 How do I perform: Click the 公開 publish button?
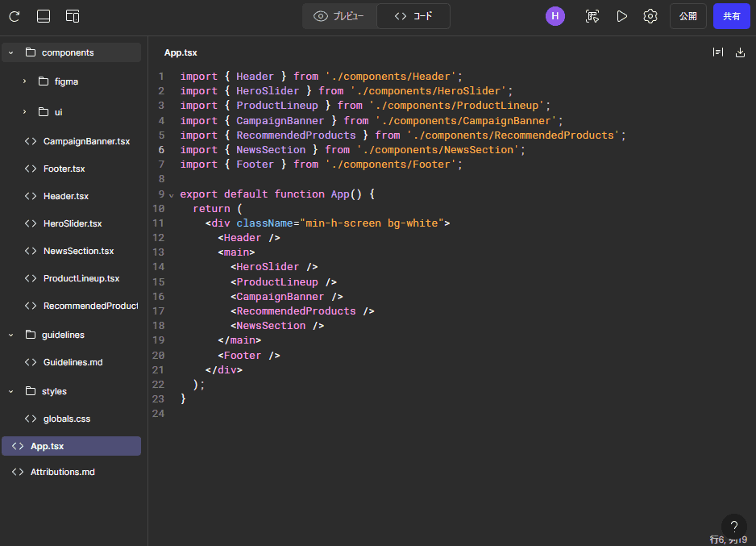[687, 16]
